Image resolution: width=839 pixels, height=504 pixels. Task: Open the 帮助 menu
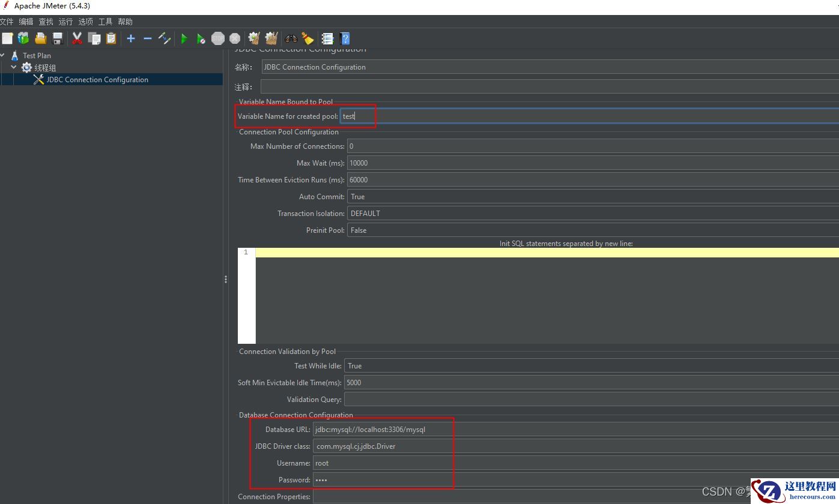tap(125, 22)
